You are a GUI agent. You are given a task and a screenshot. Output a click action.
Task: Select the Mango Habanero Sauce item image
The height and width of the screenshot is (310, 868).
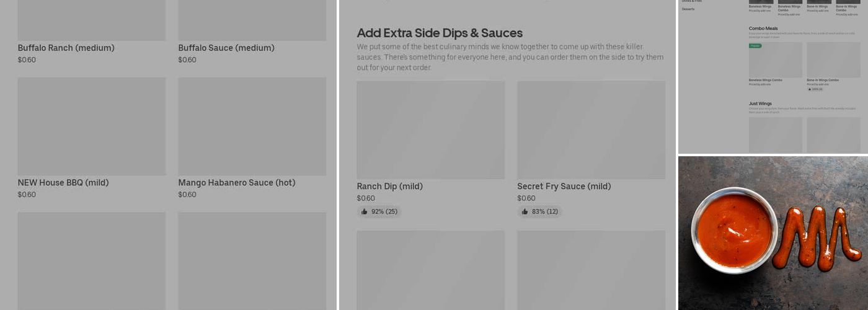coord(252,126)
